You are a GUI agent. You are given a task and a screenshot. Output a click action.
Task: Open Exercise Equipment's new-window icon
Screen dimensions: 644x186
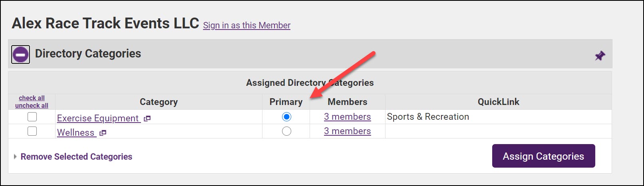coord(147,119)
